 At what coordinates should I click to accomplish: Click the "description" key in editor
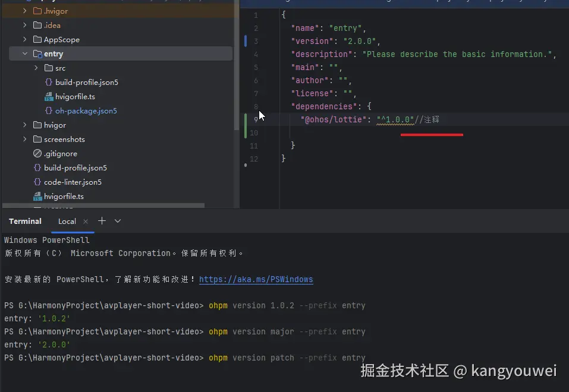[322, 54]
